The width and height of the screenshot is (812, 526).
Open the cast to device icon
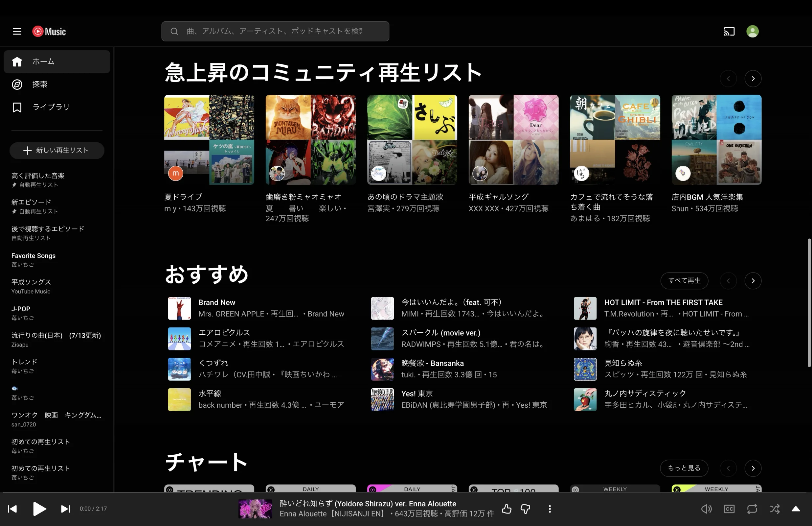tap(729, 32)
